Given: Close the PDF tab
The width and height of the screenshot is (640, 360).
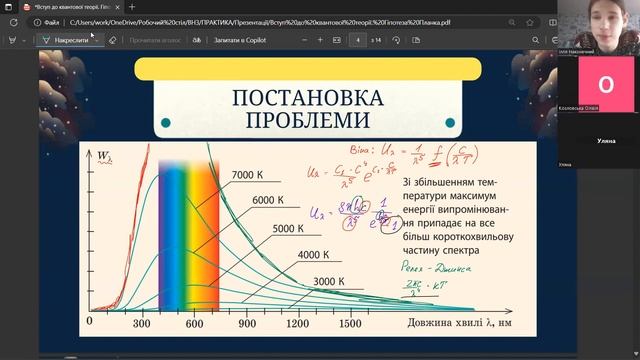Looking at the screenshot, I should point(118,7).
